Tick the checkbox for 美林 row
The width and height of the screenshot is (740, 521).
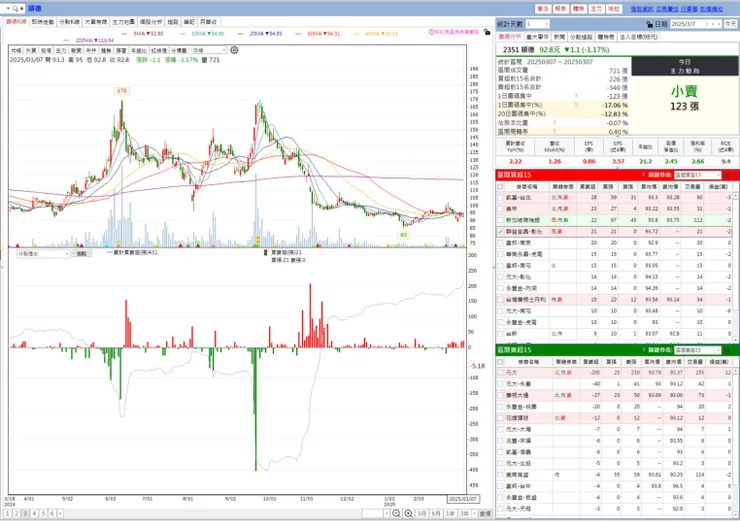pyautogui.click(x=500, y=209)
